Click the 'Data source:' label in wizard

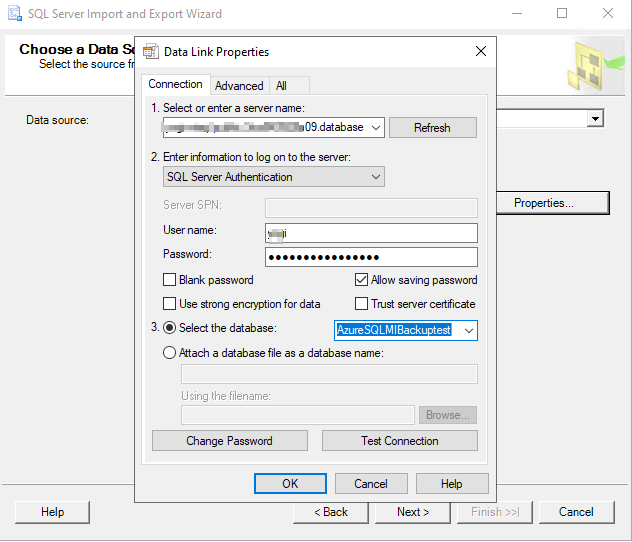[x=57, y=120]
